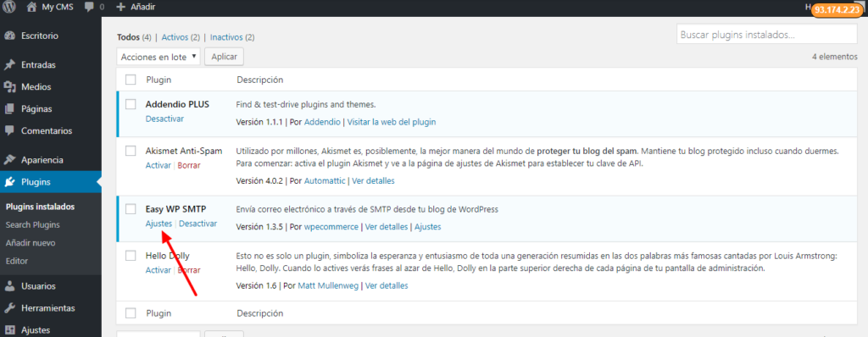Delete the Akismet Anti-Spam plugin
The width and height of the screenshot is (868, 337).
tap(189, 165)
